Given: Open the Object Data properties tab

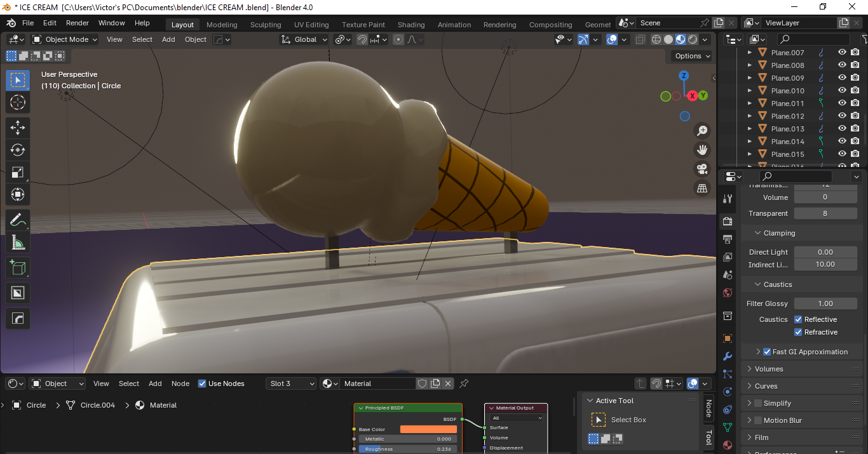Looking at the screenshot, I should pos(728,427).
